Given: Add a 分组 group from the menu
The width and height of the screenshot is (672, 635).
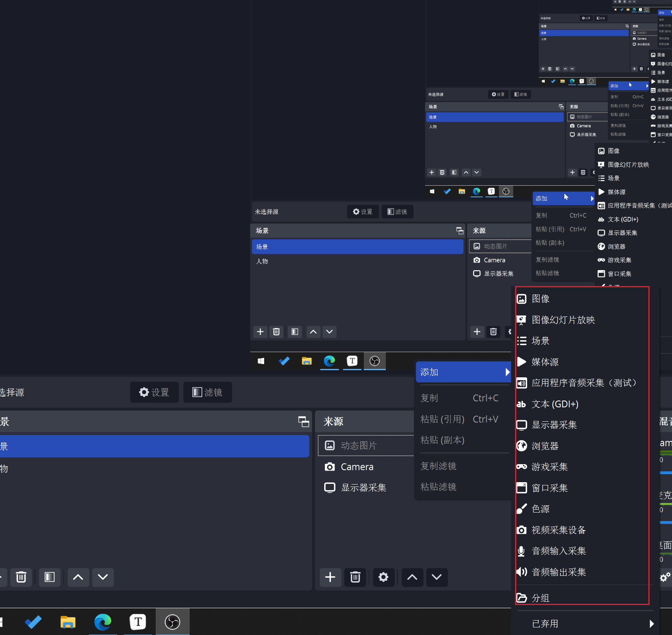Looking at the screenshot, I should [x=540, y=598].
